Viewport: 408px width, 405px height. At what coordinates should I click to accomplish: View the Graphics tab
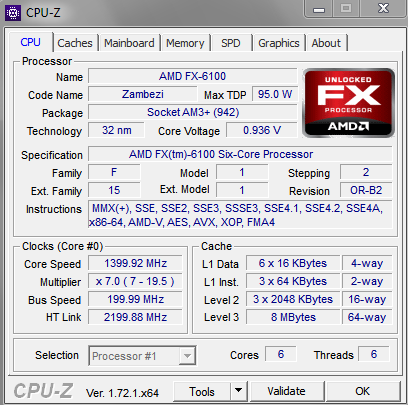pyautogui.click(x=279, y=43)
